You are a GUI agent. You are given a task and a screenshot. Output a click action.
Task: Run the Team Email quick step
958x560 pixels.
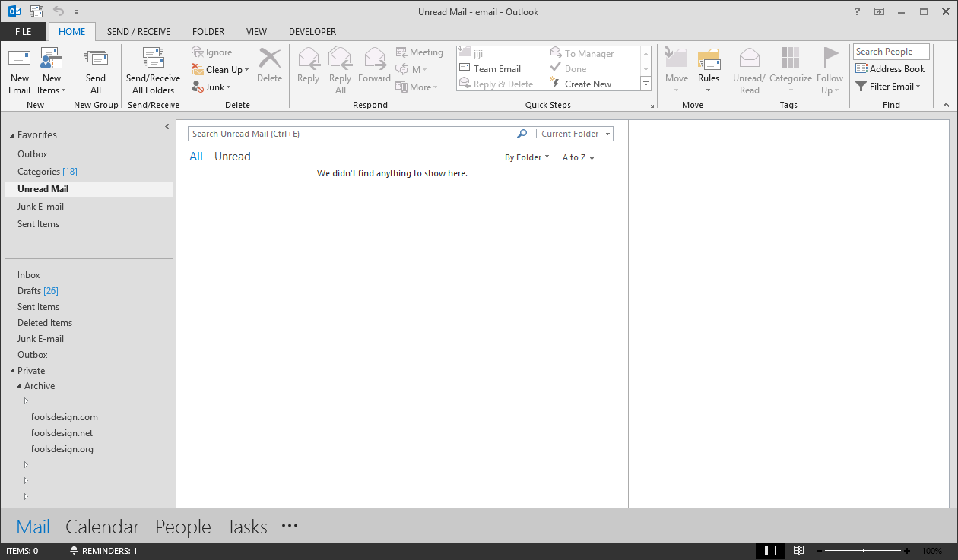pyautogui.click(x=498, y=68)
